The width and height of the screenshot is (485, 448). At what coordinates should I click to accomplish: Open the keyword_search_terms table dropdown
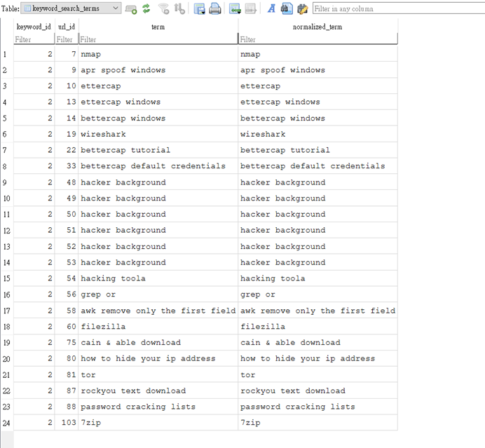coord(71,8)
